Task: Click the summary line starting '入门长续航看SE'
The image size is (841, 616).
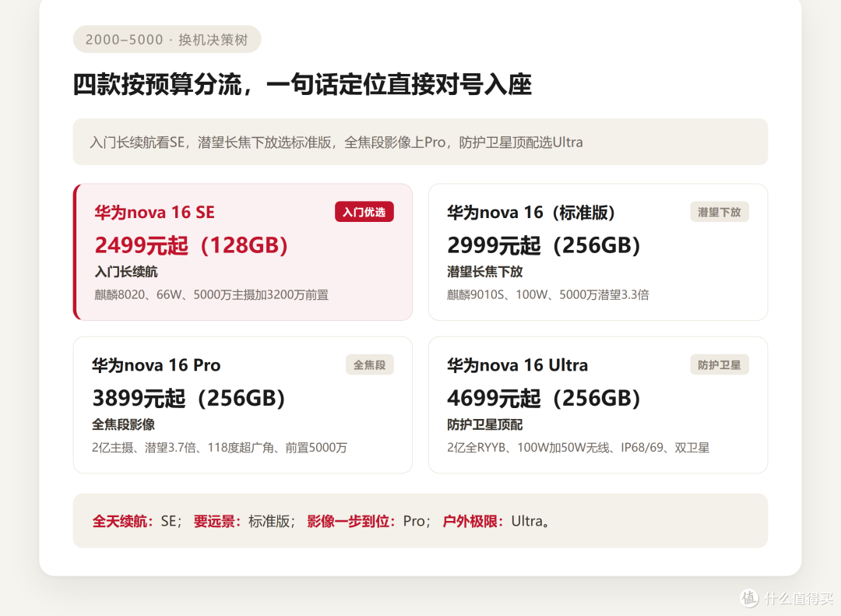Action: pyautogui.click(x=336, y=143)
